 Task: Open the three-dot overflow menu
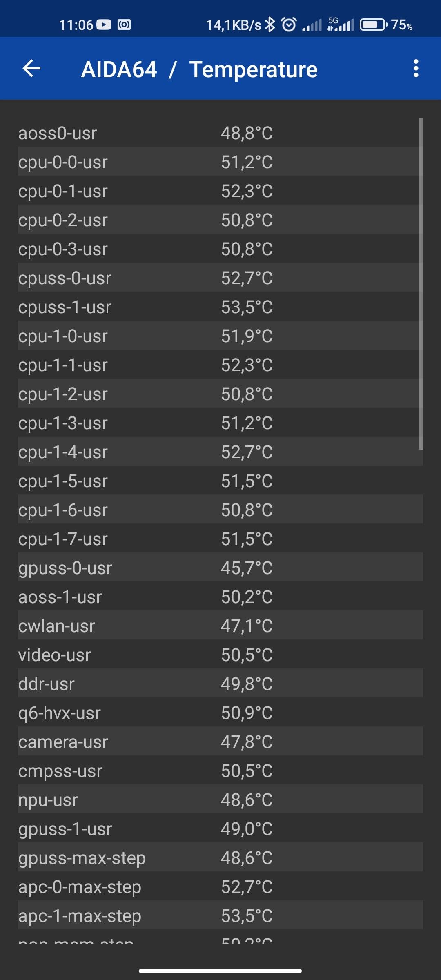click(416, 69)
